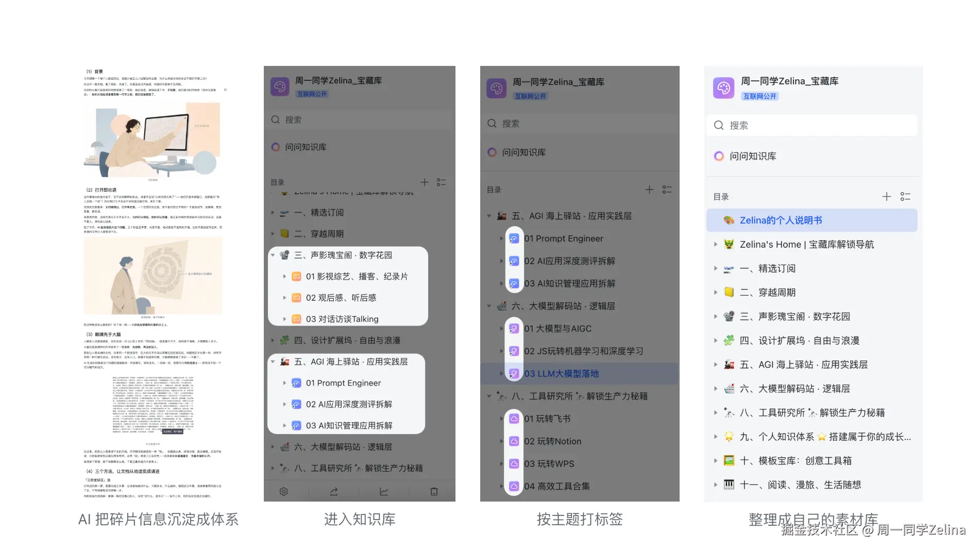The width and height of the screenshot is (980, 551).
Task: Open 02 JS玩转机器学习和深度学习
Action: pyautogui.click(x=584, y=351)
